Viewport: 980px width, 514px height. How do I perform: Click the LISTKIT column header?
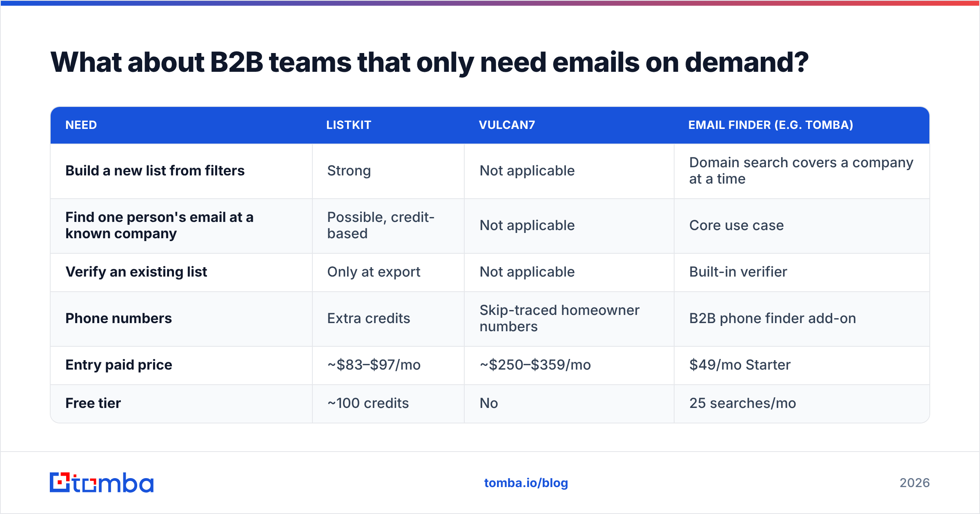click(349, 125)
